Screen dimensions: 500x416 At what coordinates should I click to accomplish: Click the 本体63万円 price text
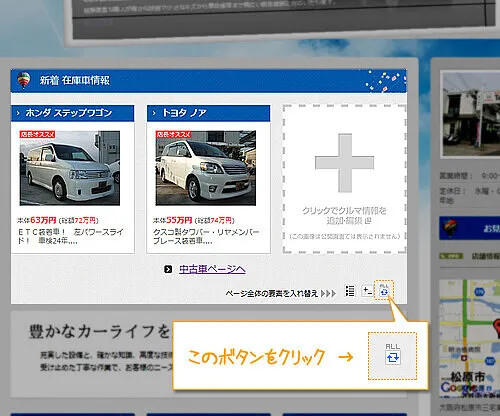tap(37, 220)
